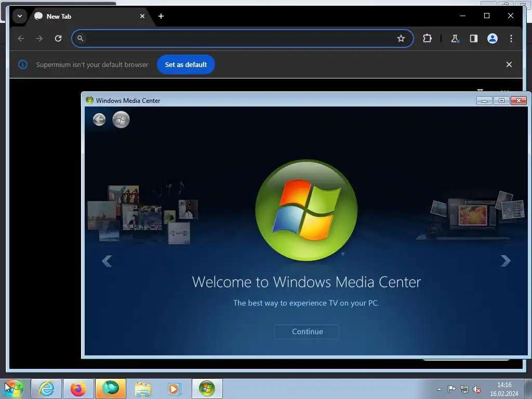Image resolution: width=532 pixels, height=399 pixels.
Task: Minimize the Windows Media Center window
Action: click(x=484, y=100)
